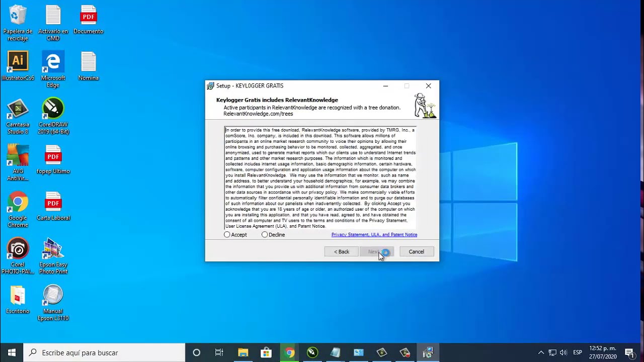Open the network icon in system tray
The height and width of the screenshot is (362, 644).
pos(552,352)
